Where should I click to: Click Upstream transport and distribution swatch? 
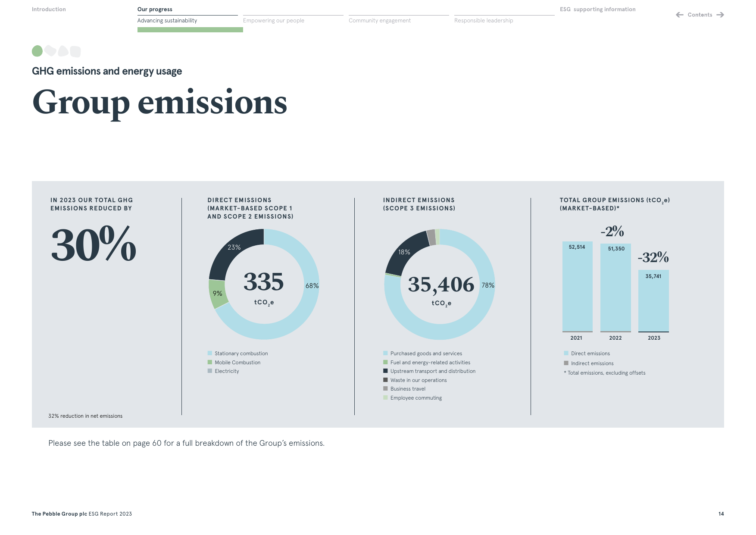click(385, 371)
